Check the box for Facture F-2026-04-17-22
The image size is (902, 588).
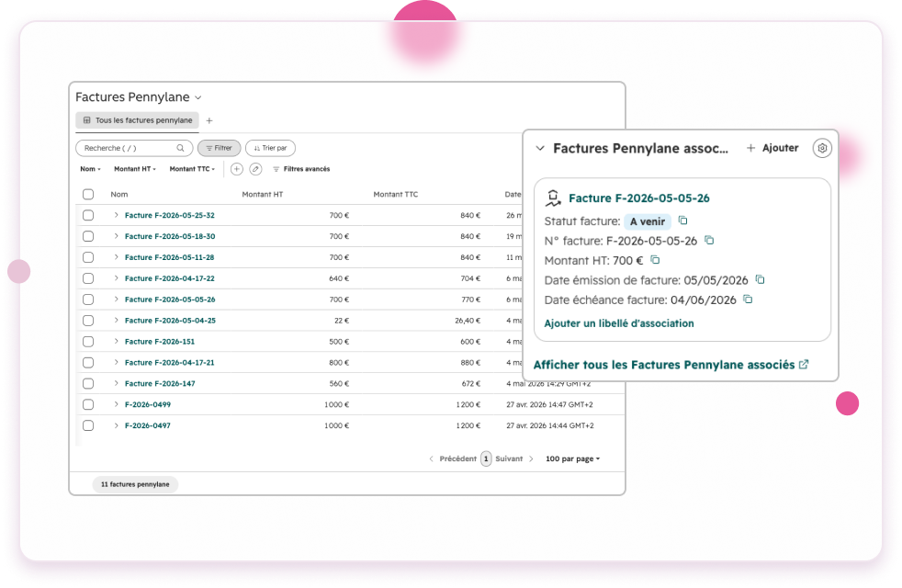[x=88, y=277]
